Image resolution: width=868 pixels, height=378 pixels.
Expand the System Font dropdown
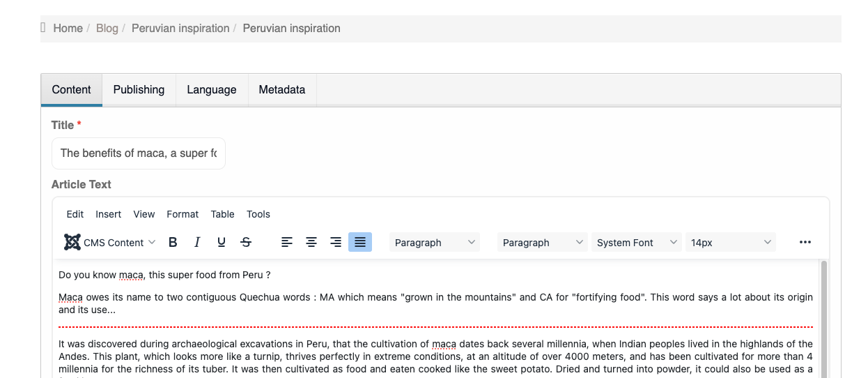click(x=637, y=243)
